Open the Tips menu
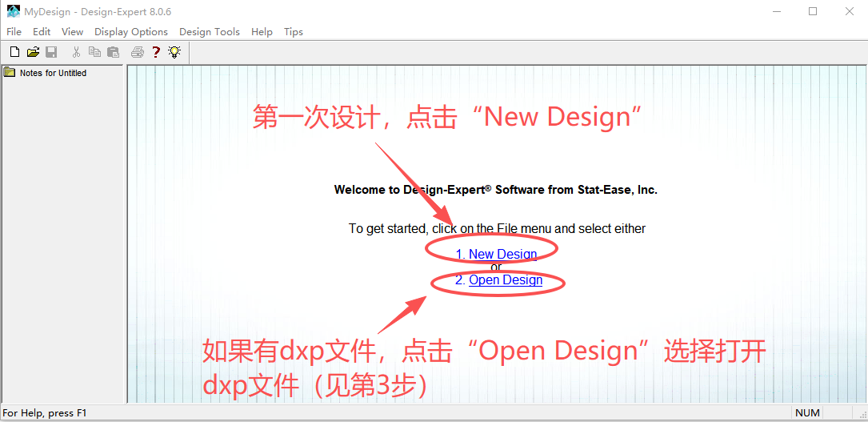The width and height of the screenshot is (868, 422). coord(294,32)
